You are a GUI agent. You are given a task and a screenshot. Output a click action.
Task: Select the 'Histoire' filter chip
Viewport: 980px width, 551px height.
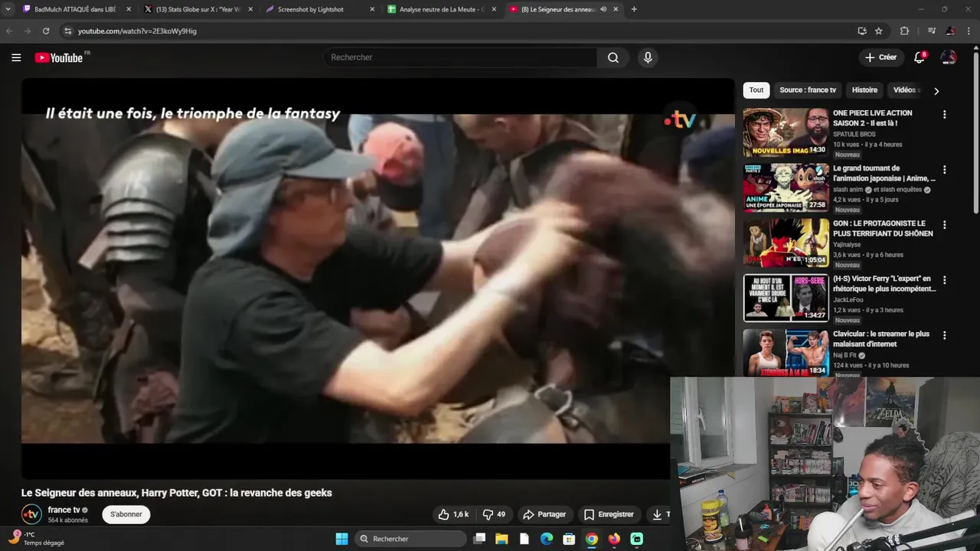(864, 90)
